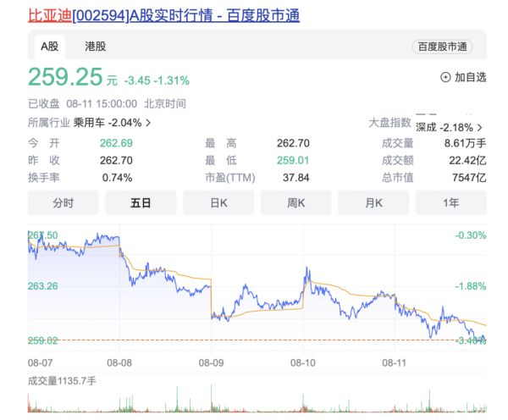Select the 日K chart period

click(218, 203)
